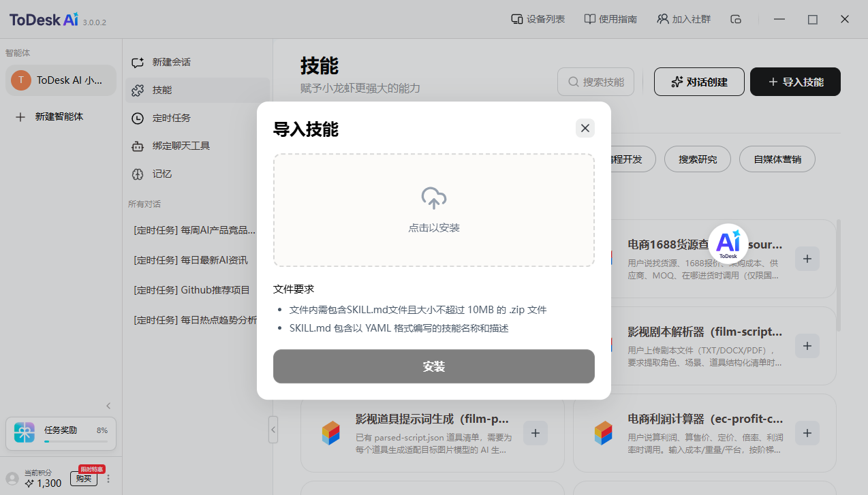
Task: Click the 任务奖励 progress bar
Action: 76,442
